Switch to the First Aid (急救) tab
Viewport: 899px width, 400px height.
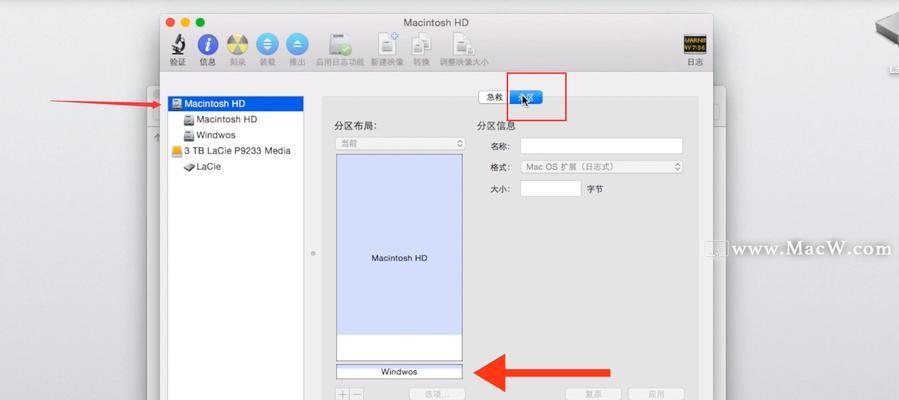[494, 97]
